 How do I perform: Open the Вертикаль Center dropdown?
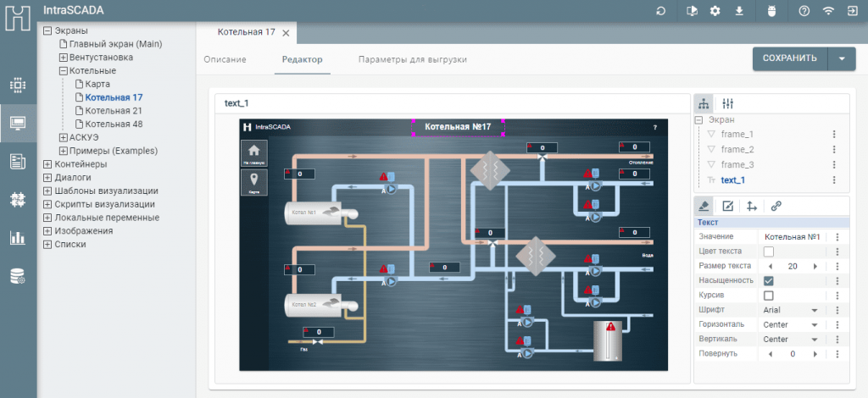coord(791,340)
